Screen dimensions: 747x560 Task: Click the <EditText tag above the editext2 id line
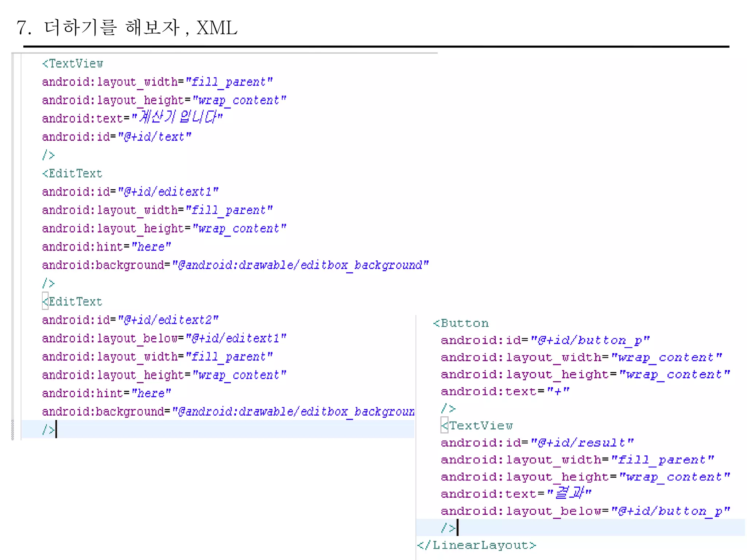coord(72,302)
